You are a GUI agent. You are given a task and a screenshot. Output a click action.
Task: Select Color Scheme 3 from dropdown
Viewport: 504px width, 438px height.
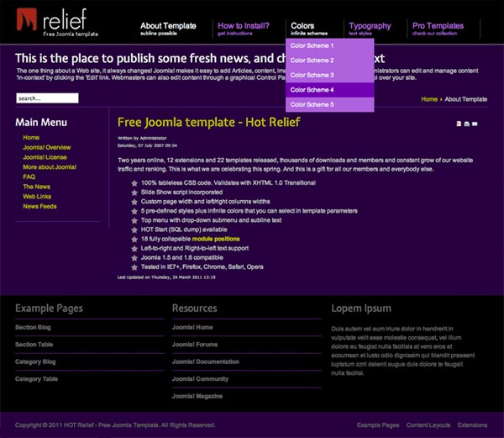tap(330, 76)
